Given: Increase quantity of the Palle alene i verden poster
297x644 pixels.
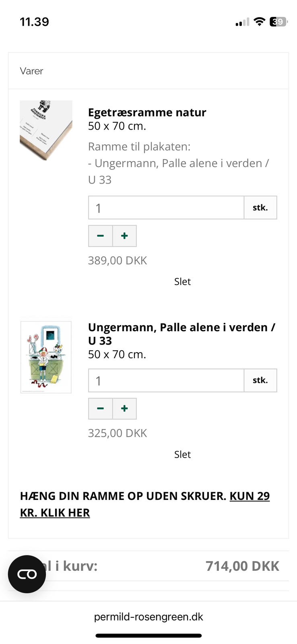Looking at the screenshot, I should coord(124,409).
